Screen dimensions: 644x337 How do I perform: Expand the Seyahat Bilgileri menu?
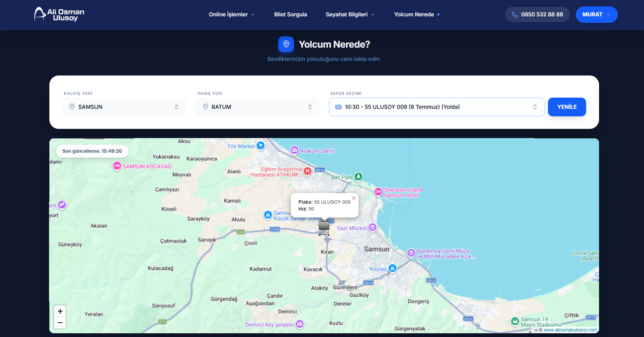[350, 15]
